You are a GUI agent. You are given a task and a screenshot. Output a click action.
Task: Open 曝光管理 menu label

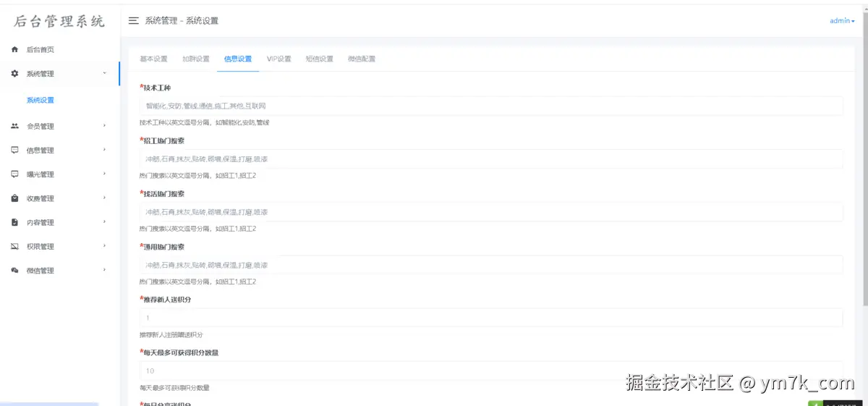pos(41,174)
